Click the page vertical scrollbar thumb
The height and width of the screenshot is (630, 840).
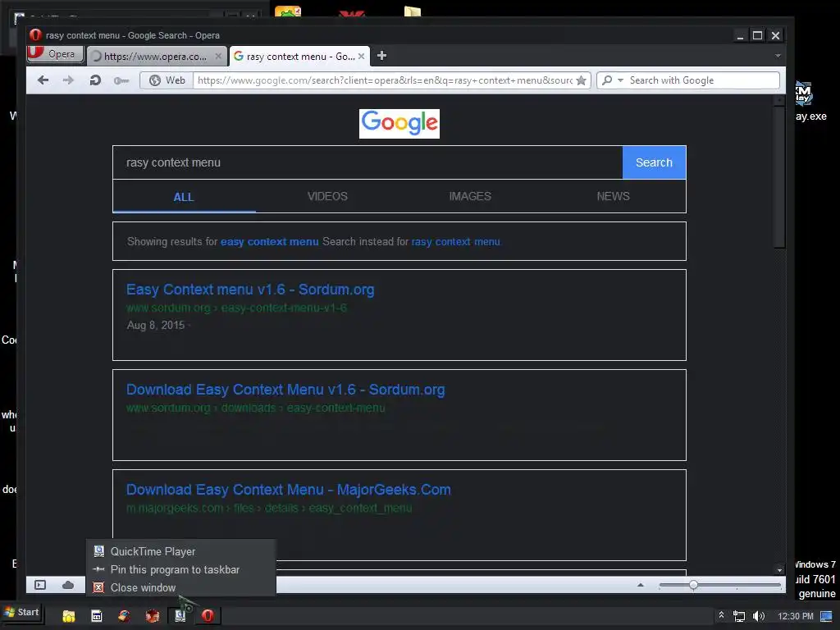pyautogui.click(x=779, y=177)
